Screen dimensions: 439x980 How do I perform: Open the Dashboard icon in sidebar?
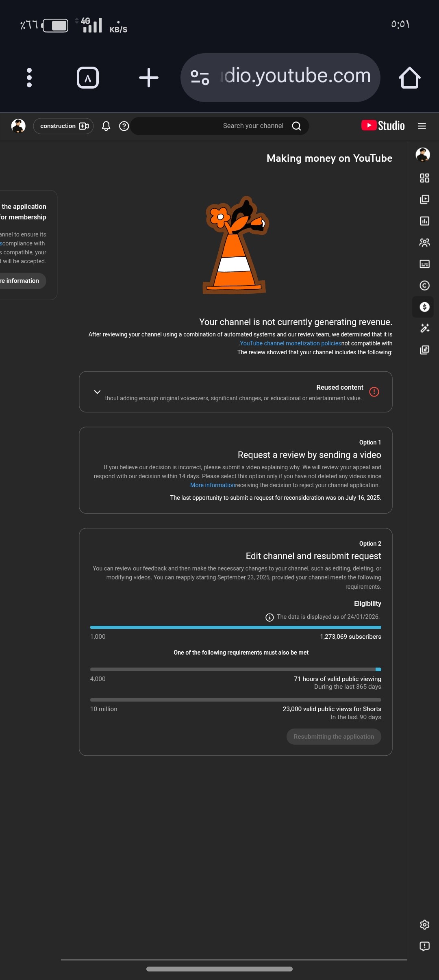coord(424,178)
